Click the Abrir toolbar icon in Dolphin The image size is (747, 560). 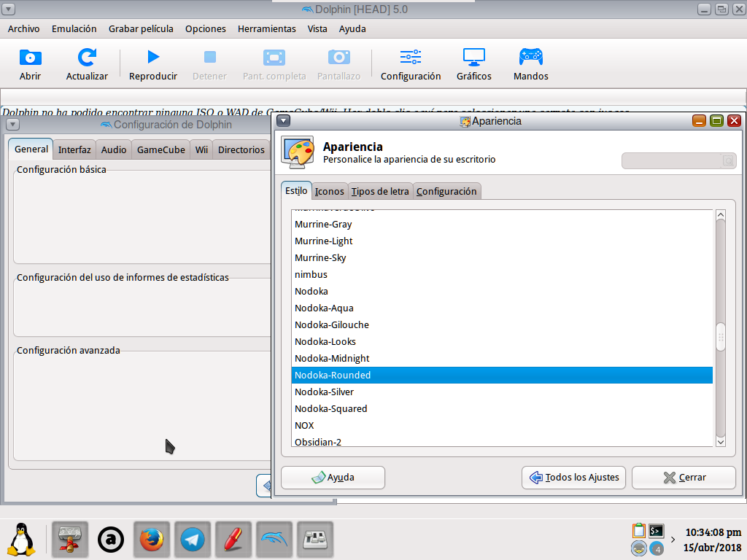[30, 58]
